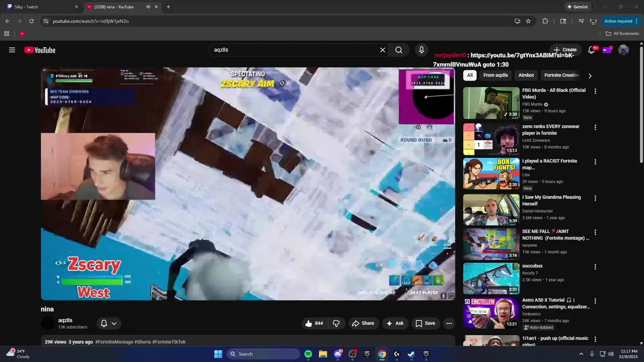Viewport: 644px width, 362px height.
Task: Open options for RACIST Fortnite map video
Action: [595, 162]
